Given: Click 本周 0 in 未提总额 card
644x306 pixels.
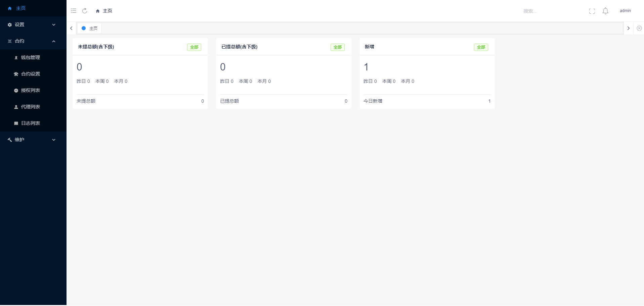Looking at the screenshot, I should coord(102,81).
